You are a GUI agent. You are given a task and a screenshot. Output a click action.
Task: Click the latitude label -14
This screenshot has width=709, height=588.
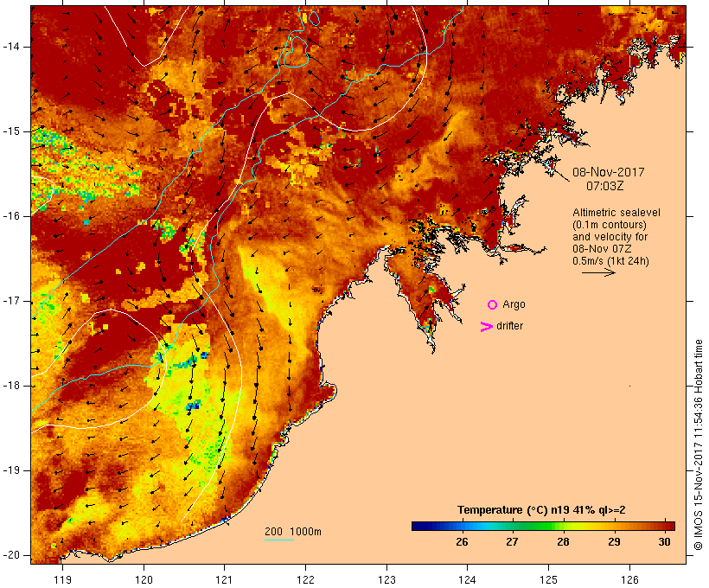click(11, 47)
